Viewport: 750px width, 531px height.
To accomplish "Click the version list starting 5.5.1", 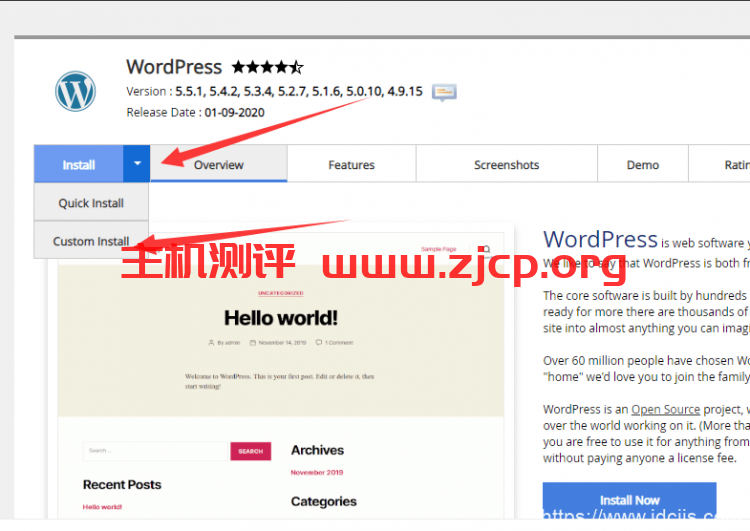I will 299,91.
